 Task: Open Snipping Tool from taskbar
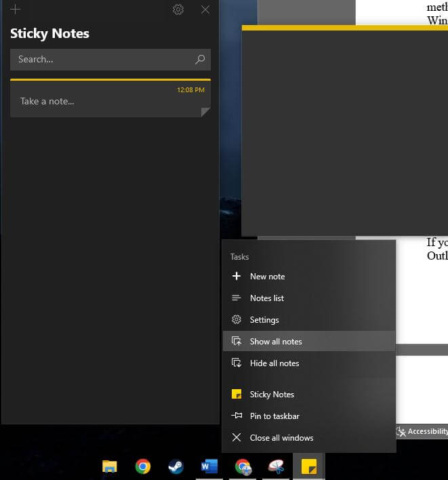pos(276,466)
